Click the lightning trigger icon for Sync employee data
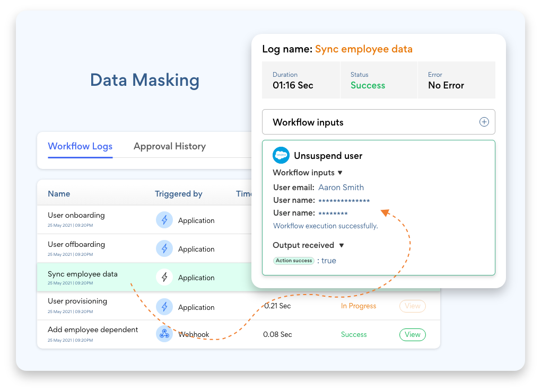541x392 pixels. pyautogui.click(x=164, y=277)
